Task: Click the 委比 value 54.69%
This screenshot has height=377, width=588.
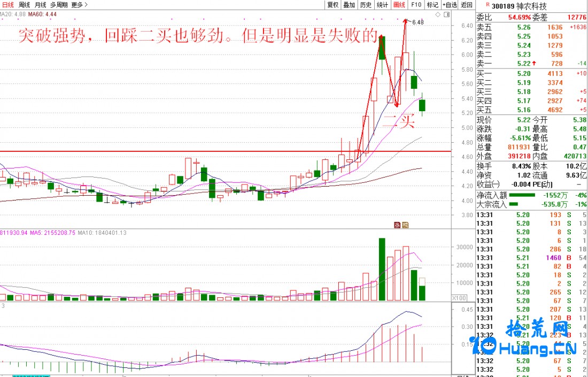Action: [x=520, y=17]
